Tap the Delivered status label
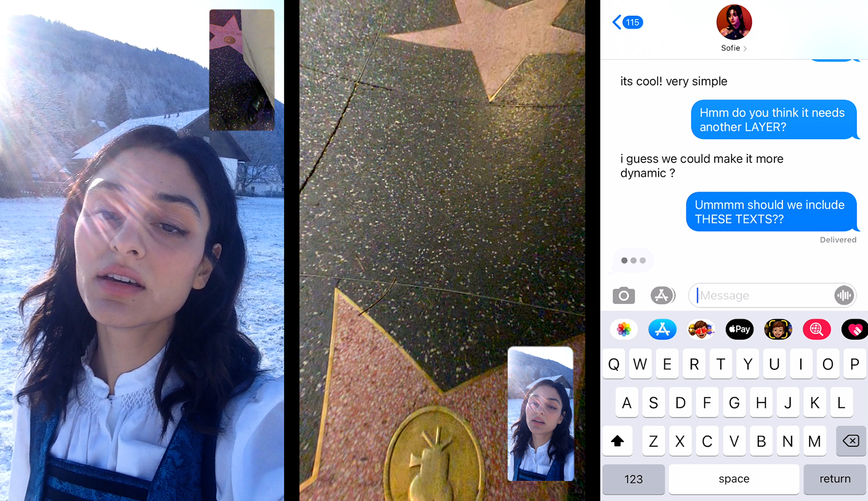The image size is (868, 501). click(x=838, y=240)
